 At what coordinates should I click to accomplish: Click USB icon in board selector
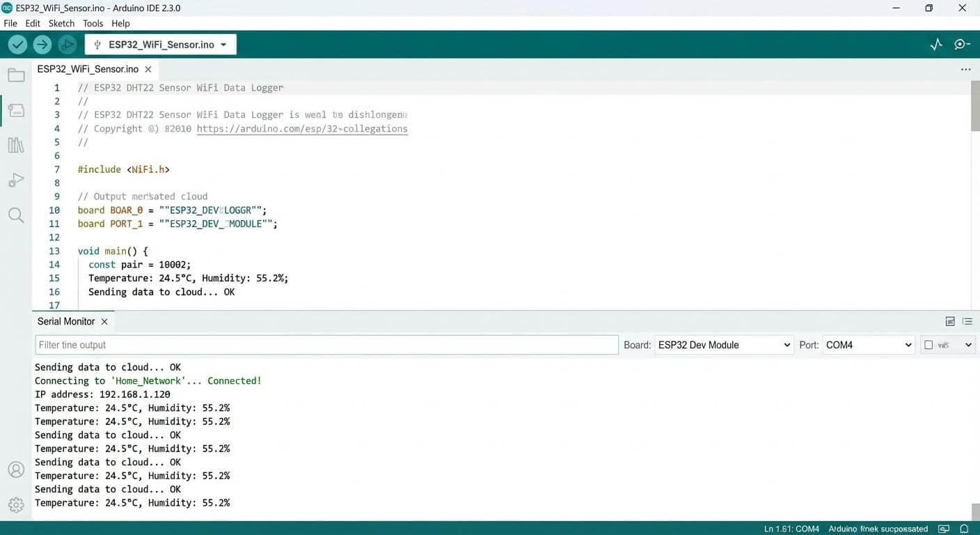coord(97,45)
